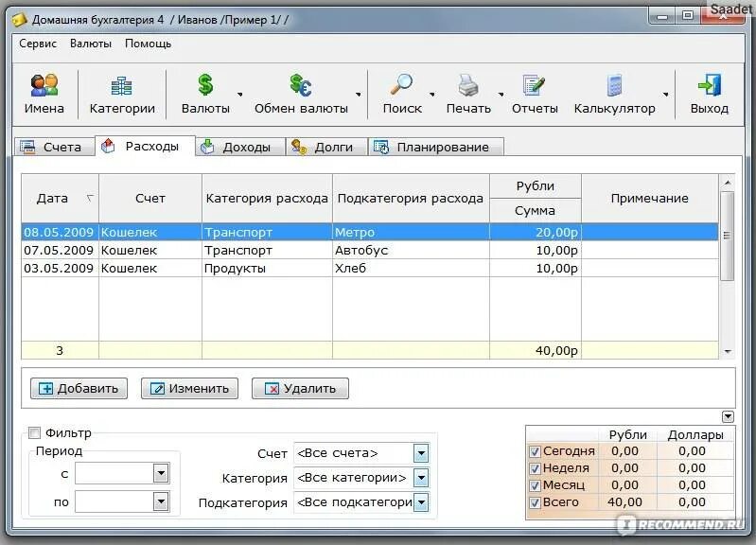
Task: Launch the Калькулятор icon
Action: [x=614, y=85]
